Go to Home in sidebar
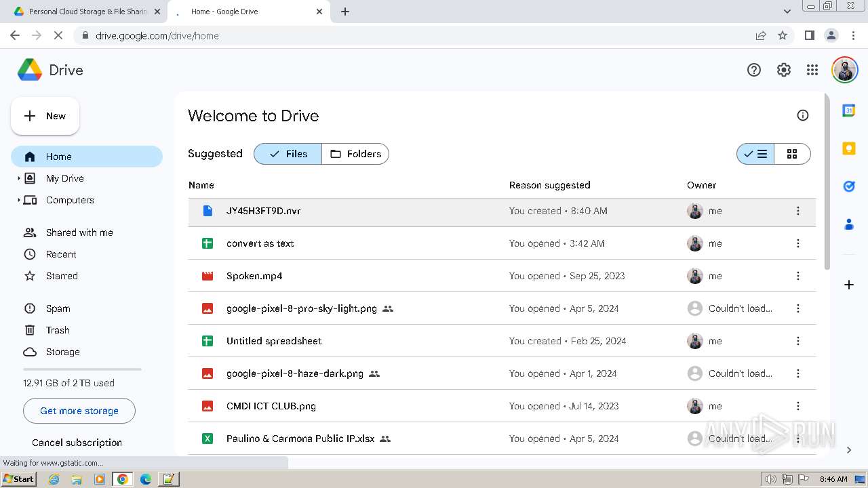This screenshot has height=488, width=868. tap(87, 157)
